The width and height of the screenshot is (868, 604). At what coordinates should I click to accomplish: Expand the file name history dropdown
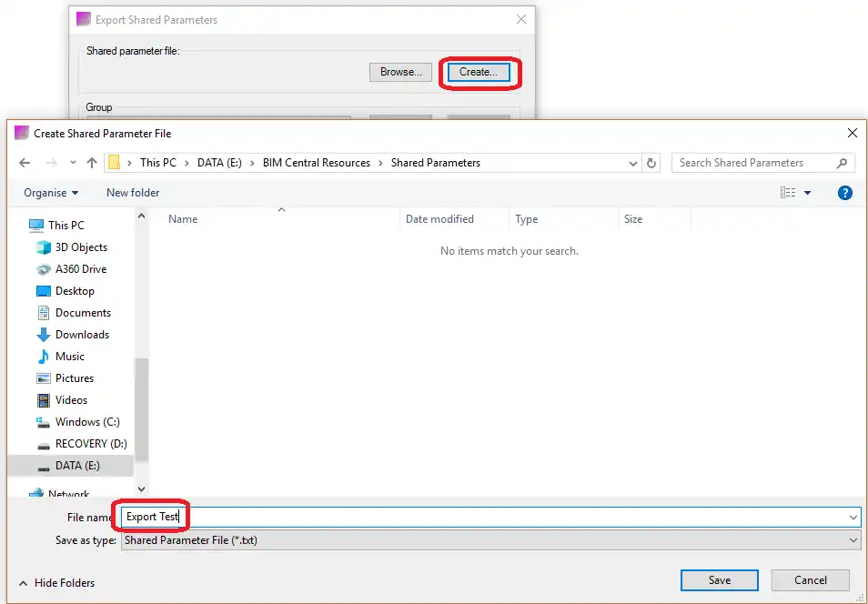853,516
